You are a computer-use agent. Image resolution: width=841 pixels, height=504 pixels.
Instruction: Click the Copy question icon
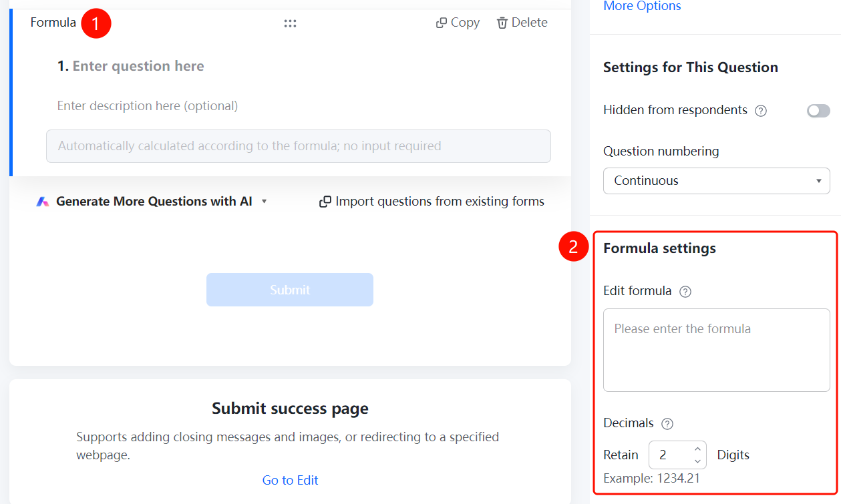point(441,23)
